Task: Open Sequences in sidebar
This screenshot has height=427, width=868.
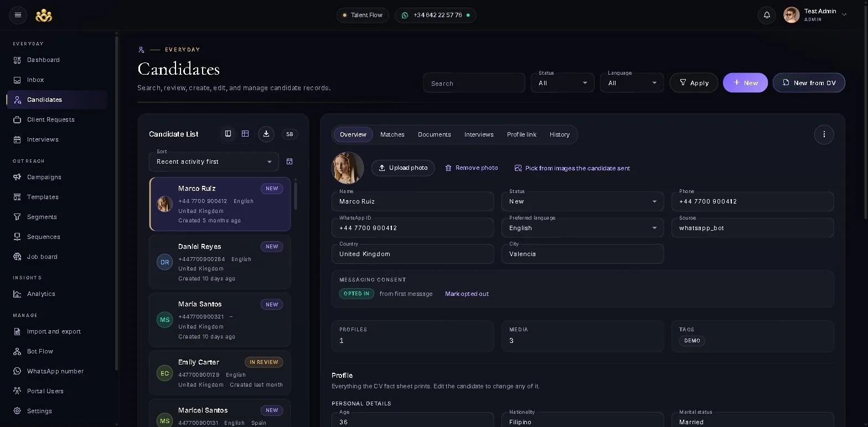Action: click(x=56, y=237)
